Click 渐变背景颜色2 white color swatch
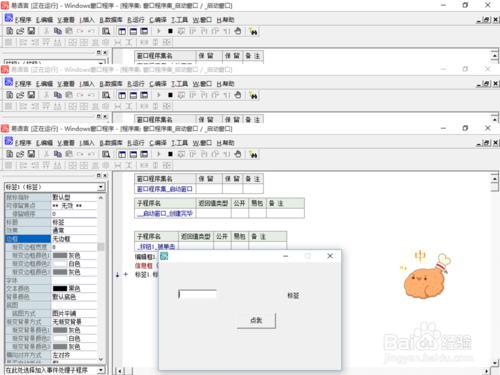 pyautogui.click(x=60, y=338)
